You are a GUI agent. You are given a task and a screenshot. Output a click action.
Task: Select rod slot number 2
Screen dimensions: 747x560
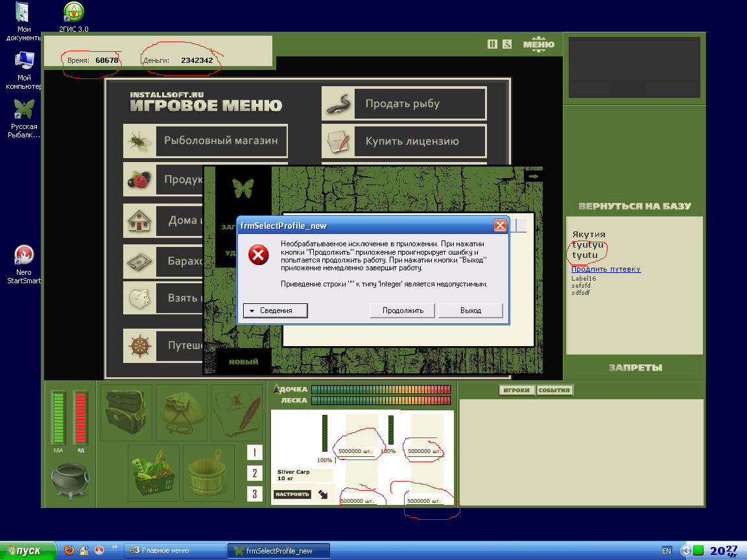[254, 473]
